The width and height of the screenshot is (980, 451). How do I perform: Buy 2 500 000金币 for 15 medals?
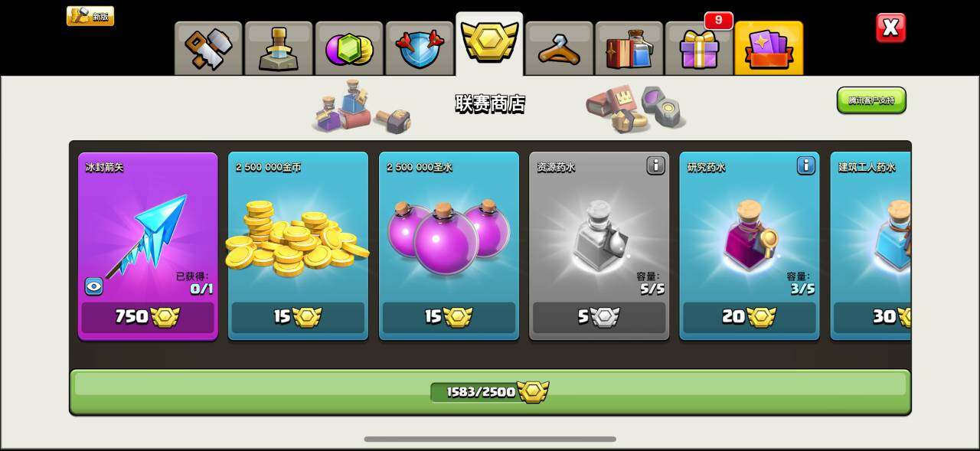coord(298,317)
